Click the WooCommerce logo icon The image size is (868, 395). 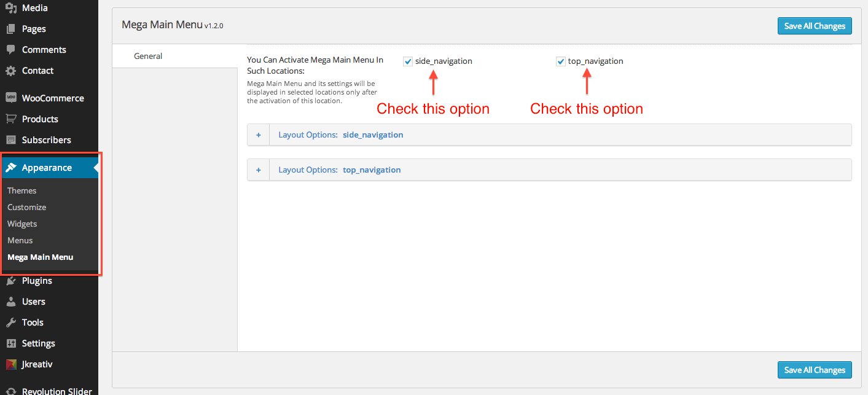coord(10,98)
